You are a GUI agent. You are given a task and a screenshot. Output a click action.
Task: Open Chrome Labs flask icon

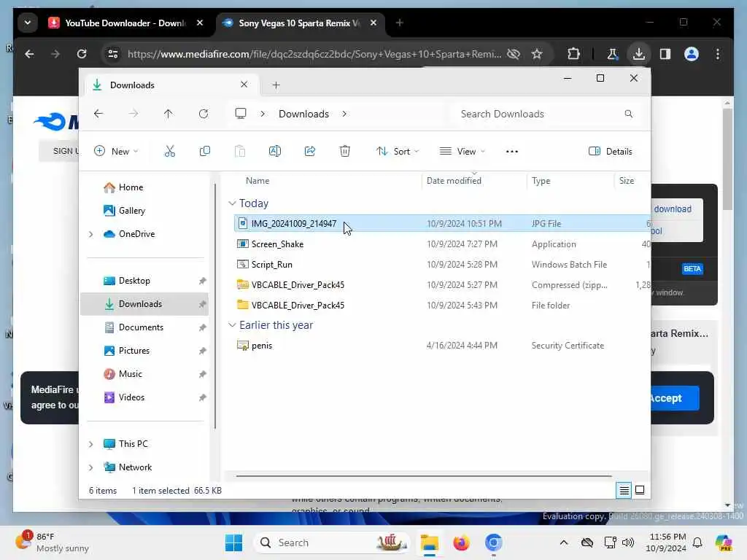click(x=612, y=54)
